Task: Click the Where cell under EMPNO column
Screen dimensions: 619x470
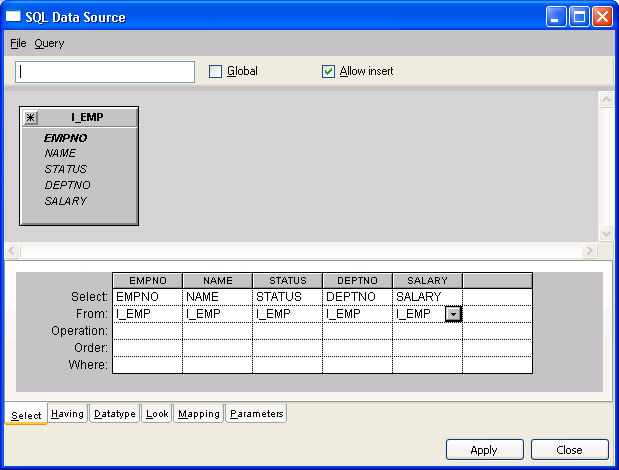Action: coord(147,365)
